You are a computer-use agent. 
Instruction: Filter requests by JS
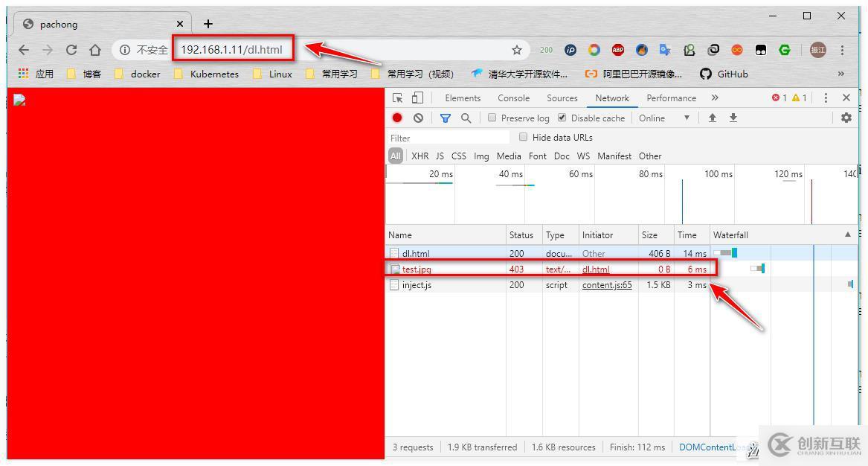[440, 156]
